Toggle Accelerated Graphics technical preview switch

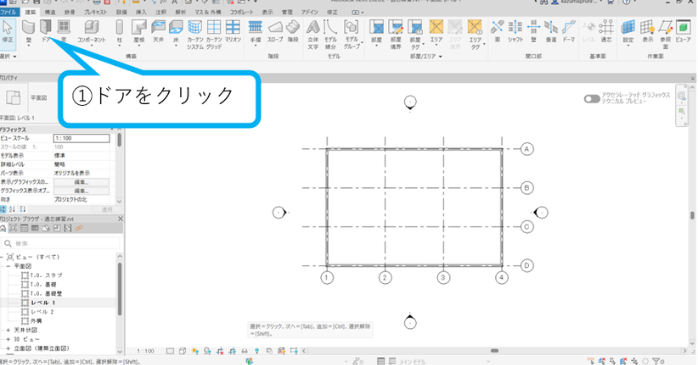(592, 99)
